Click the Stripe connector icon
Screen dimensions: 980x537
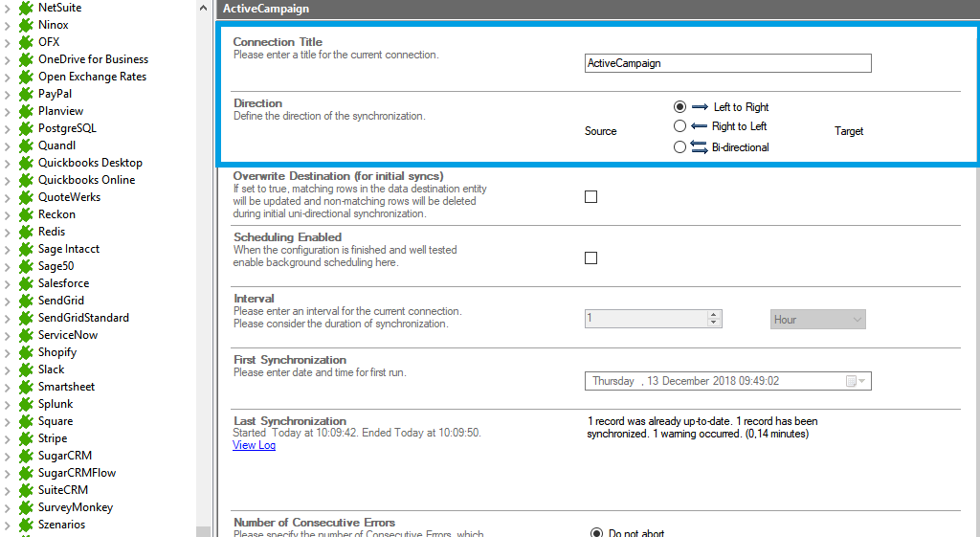point(26,438)
